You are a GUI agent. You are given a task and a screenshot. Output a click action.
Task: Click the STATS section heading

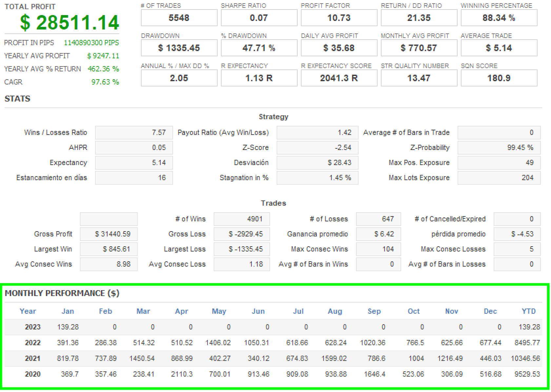[17, 99]
